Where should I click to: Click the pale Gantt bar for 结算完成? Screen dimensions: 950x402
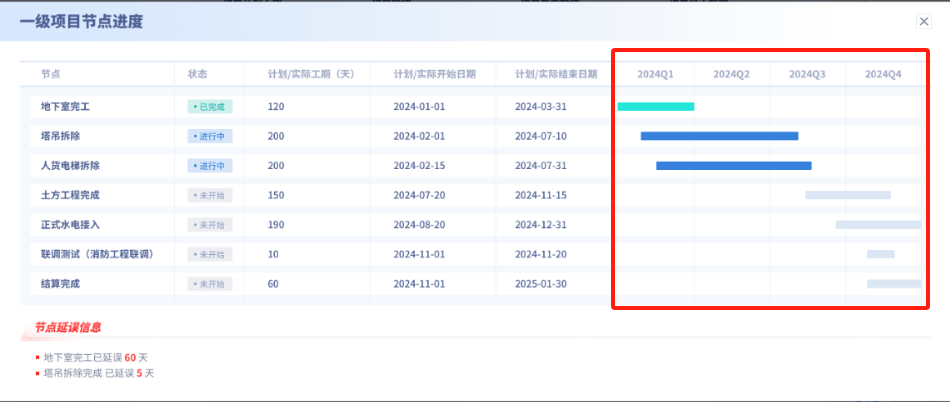pyautogui.click(x=894, y=283)
